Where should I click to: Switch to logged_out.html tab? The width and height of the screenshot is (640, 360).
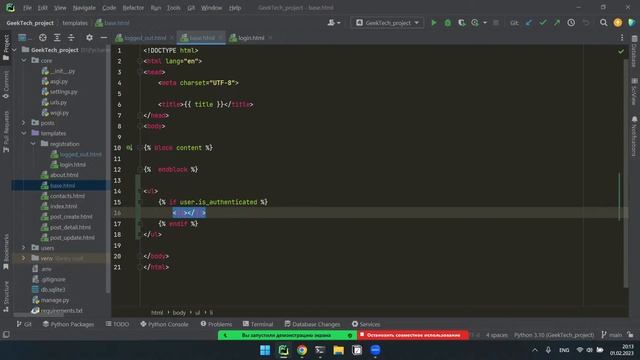(x=145, y=38)
